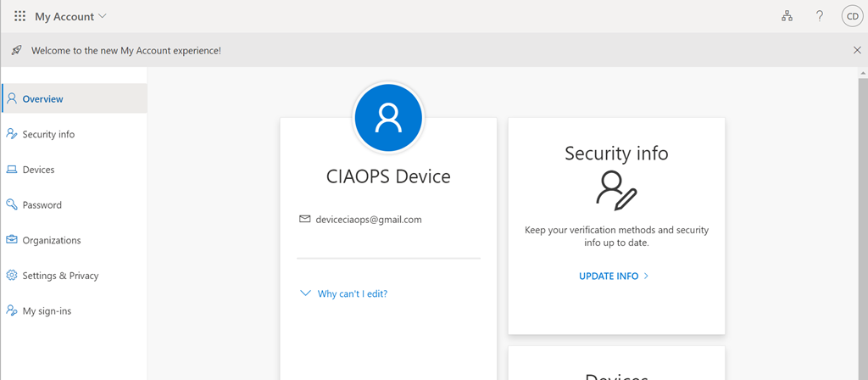The height and width of the screenshot is (380, 868).
Task: View My sign-ins from sidebar
Action: [x=47, y=311]
